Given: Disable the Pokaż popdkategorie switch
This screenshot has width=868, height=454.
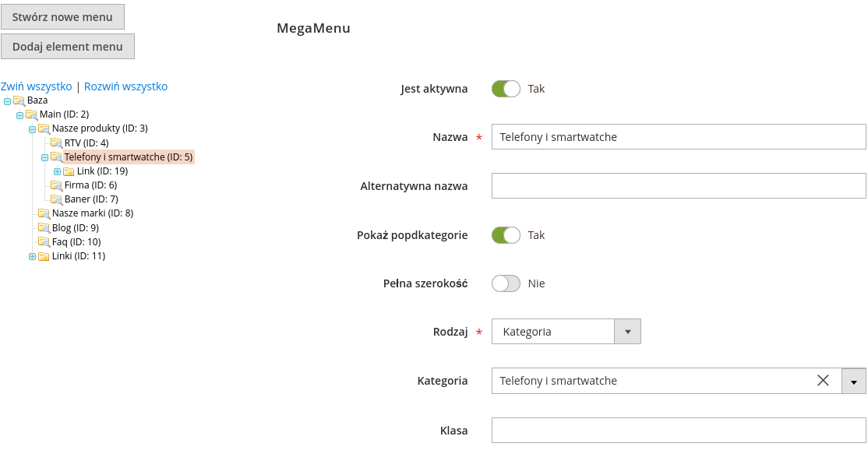Looking at the screenshot, I should tap(506, 235).
